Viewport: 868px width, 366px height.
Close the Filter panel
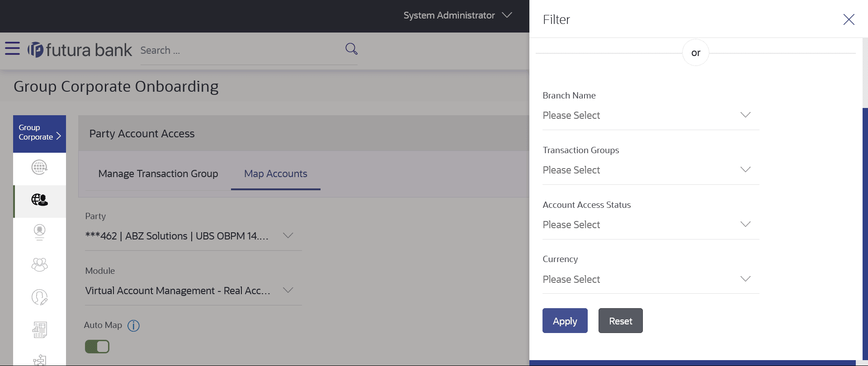(x=849, y=19)
